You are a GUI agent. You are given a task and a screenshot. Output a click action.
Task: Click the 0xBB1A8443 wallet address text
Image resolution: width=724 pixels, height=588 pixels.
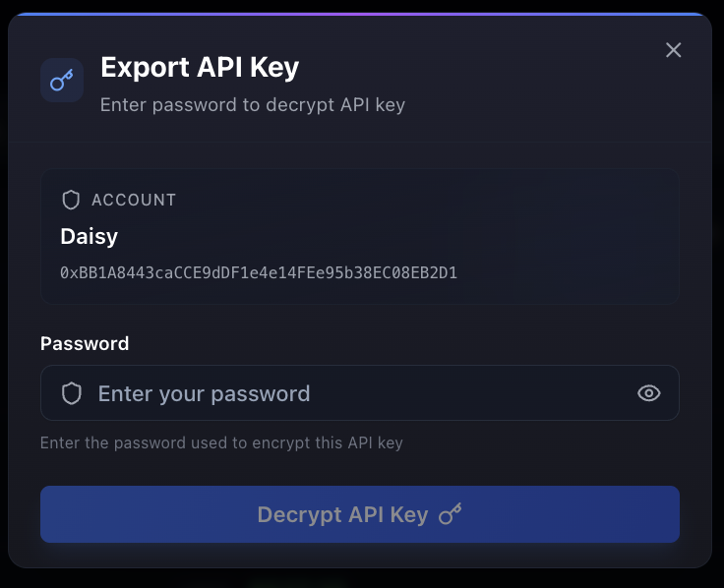(x=259, y=272)
